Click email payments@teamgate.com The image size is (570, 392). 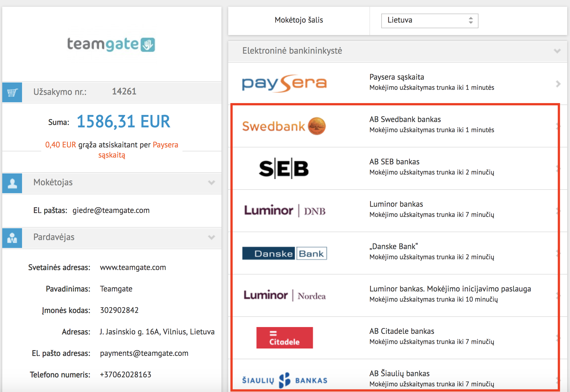(x=144, y=353)
